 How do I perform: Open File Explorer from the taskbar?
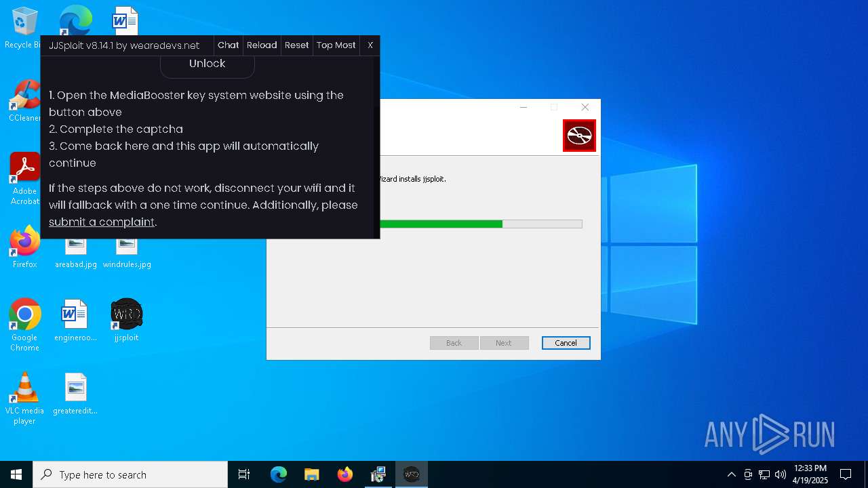311,474
